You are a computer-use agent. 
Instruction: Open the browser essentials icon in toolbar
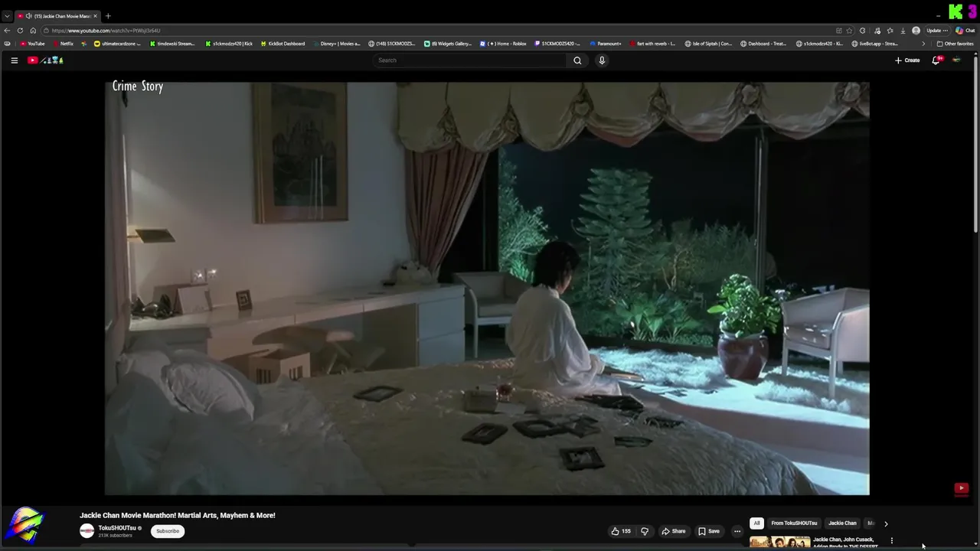(x=877, y=31)
